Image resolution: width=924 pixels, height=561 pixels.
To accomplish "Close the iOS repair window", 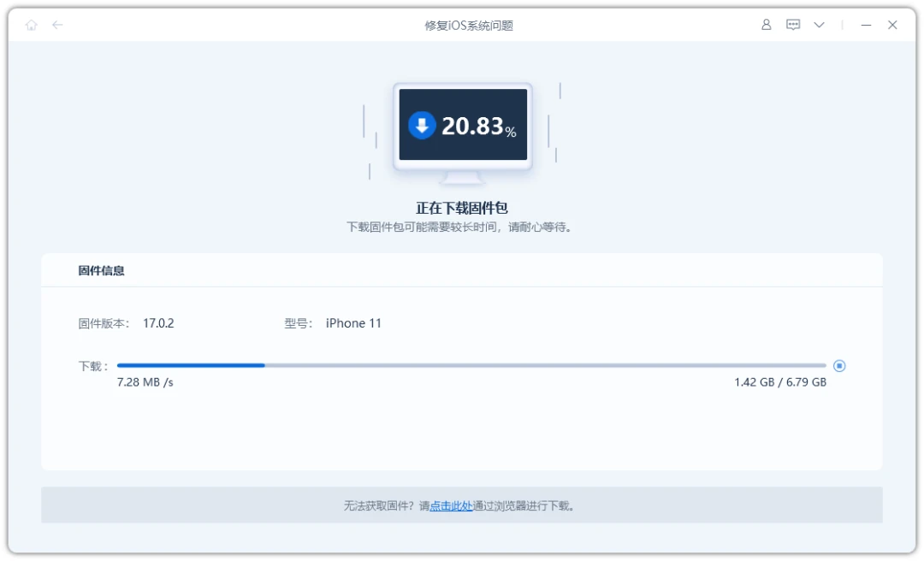I will [892, 25].
